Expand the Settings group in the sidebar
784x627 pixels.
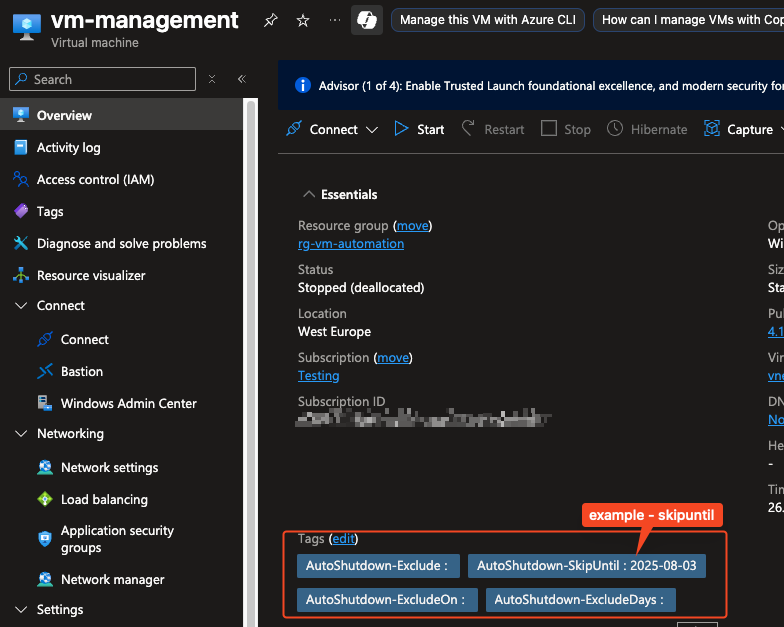pyautogui.click(x=21, y=609)
